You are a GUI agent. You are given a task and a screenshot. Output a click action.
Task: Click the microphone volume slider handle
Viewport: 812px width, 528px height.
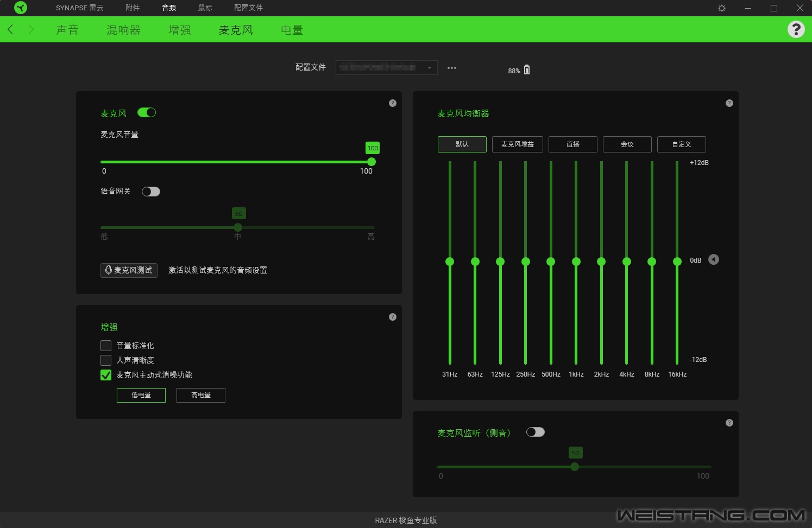pos(372,162)
